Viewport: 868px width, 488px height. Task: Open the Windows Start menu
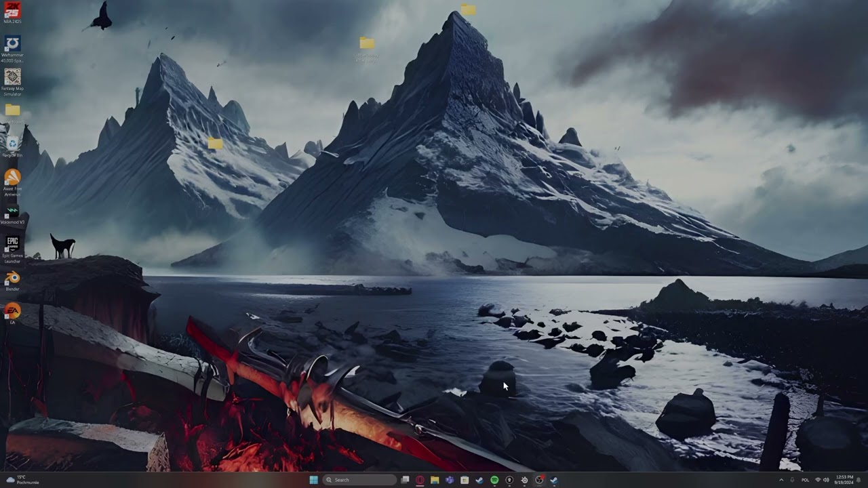(313, 480)
